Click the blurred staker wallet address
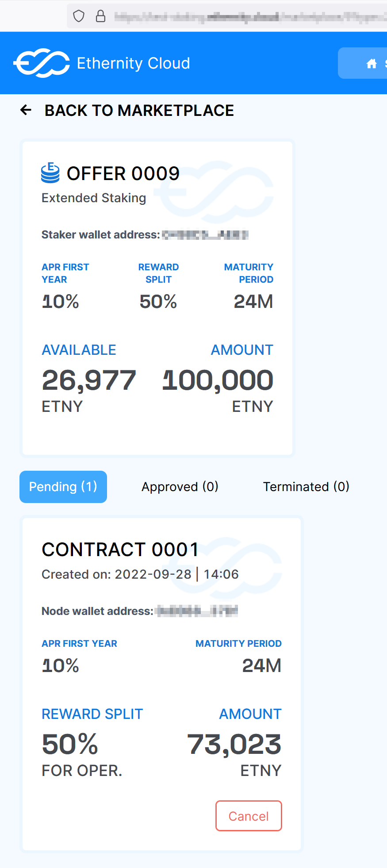The image size is (387, 868). [205, 234]
